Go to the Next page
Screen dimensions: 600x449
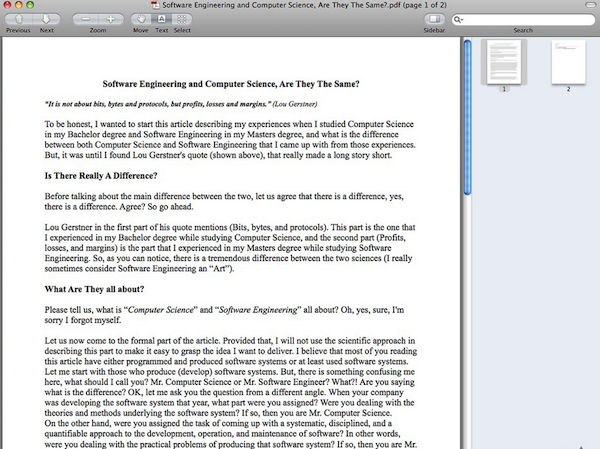[x=46, y=19]
